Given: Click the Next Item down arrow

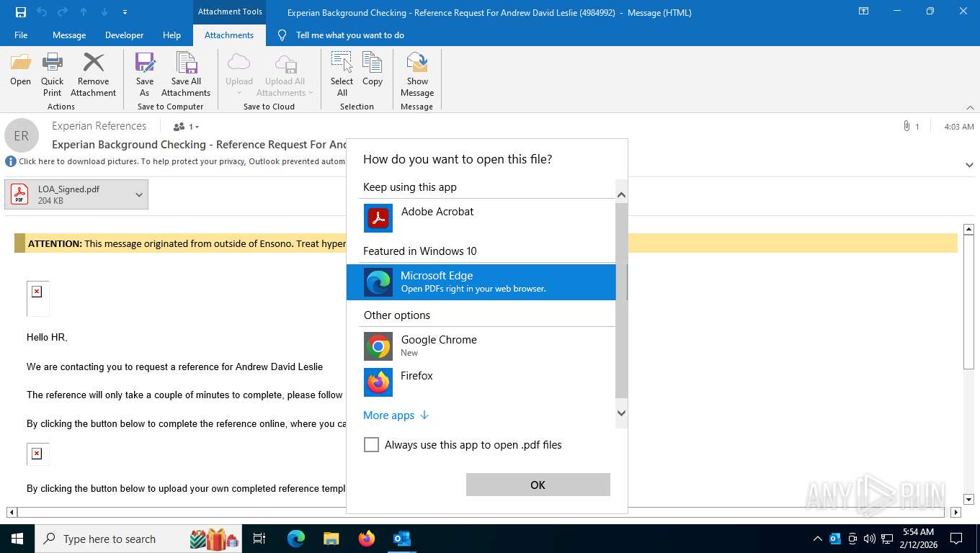Looking at the screenshot, I should coord(104,12).
